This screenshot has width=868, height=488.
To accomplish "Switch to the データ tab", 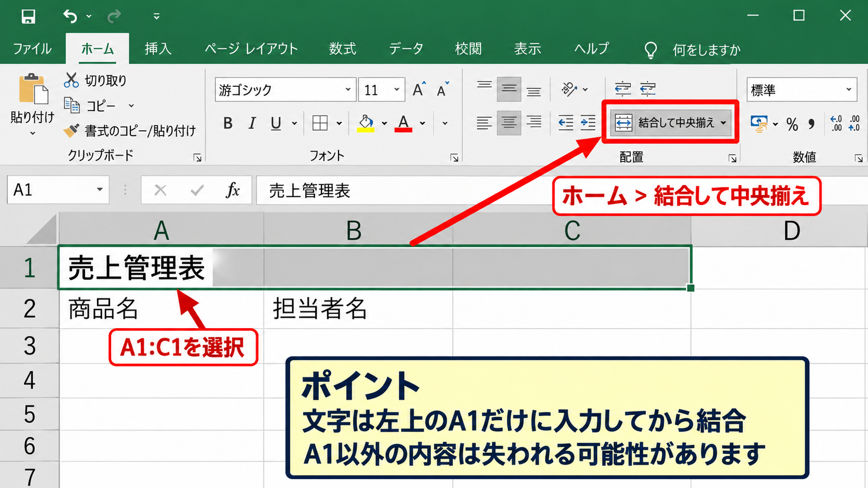I will click(406, 49).
